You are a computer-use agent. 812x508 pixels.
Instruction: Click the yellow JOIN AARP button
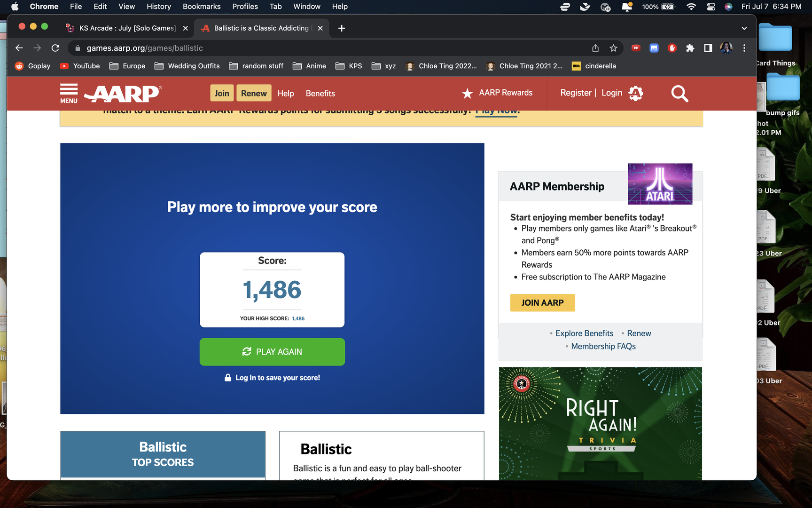coord(542,303)
